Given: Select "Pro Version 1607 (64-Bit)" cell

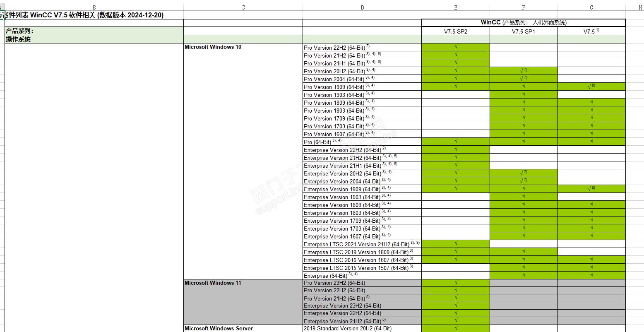Looking at the screenshot, I should (x=362, y=134).
